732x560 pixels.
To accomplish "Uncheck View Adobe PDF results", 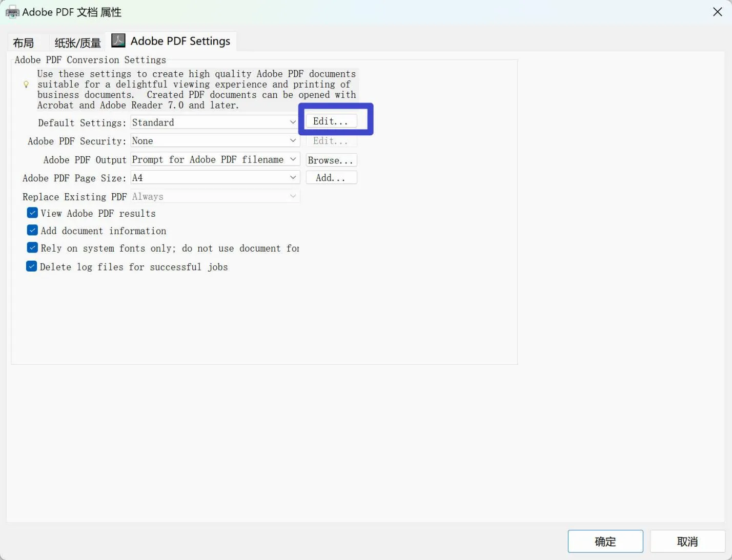I will click(32, 213).
